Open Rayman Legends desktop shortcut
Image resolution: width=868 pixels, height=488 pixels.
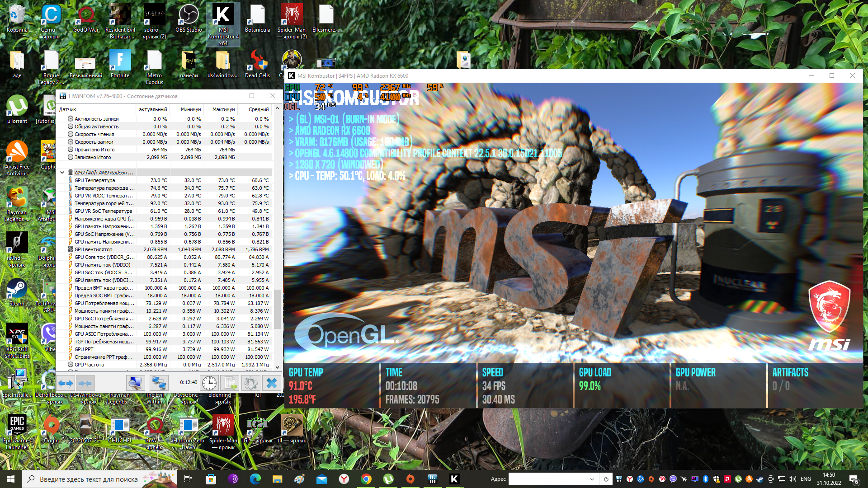17,204
